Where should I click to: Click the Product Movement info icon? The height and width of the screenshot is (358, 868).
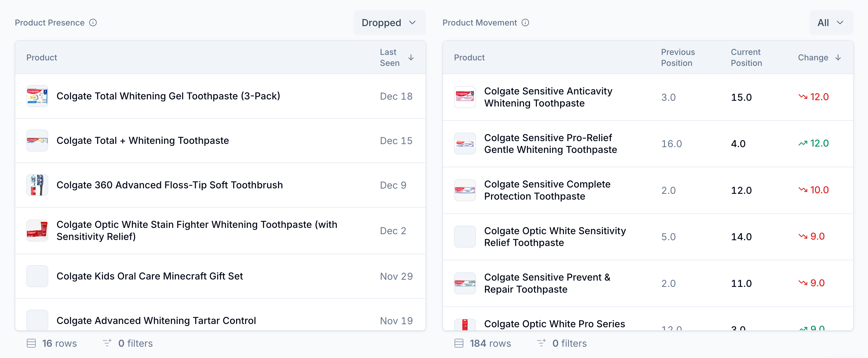coord(525,23)
